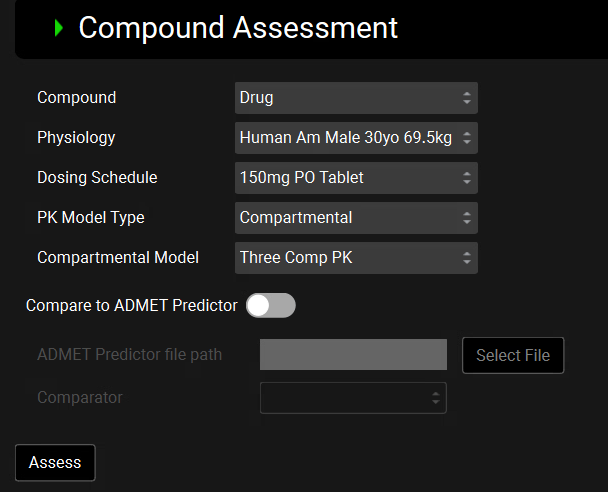Viewport: 608px width, 492px height.
Task: Collapse the Compound Assessment section green arrow
Action: (x=59, y=29)
